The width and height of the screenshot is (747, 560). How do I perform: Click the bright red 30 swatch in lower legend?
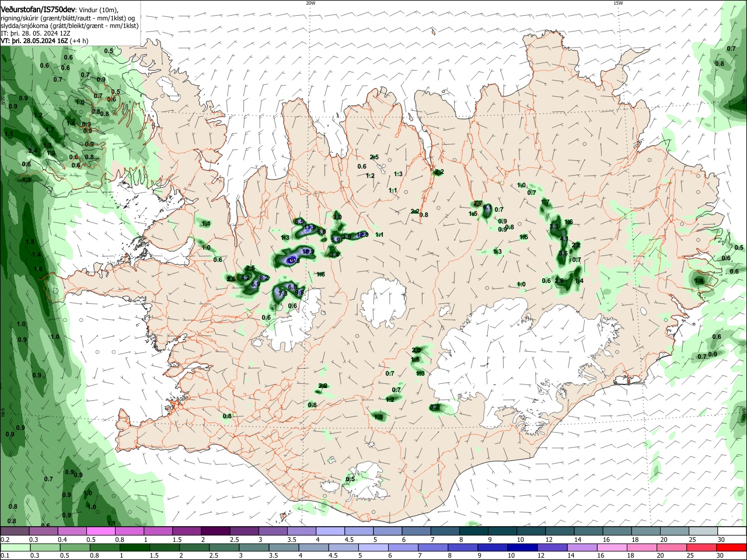(732, 548)
